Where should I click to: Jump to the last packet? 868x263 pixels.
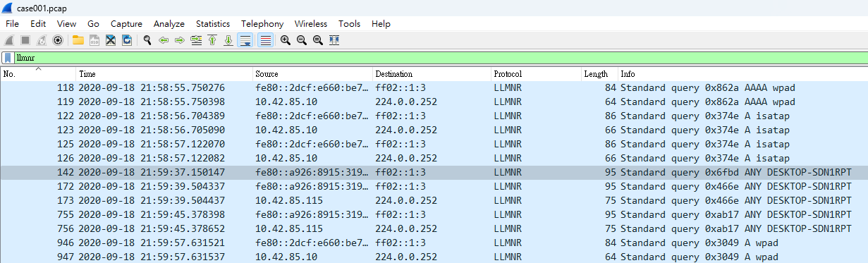[x=228, y=40]
